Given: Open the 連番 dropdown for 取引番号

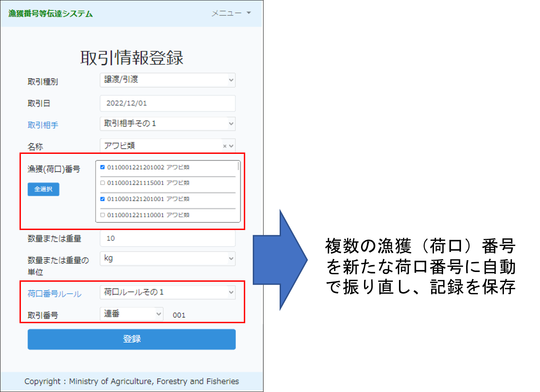Looking at the screenshot, I should tap(132, 314).
